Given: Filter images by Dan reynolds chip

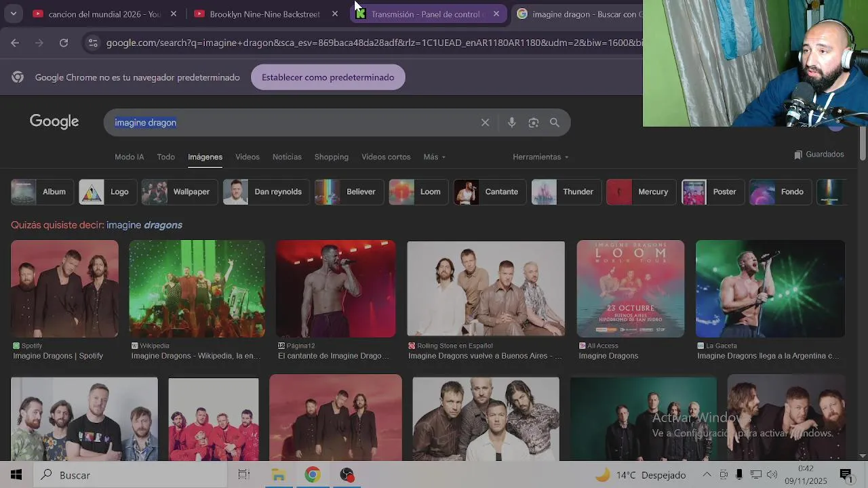Looking at the screenshot, I should [267, 192].
